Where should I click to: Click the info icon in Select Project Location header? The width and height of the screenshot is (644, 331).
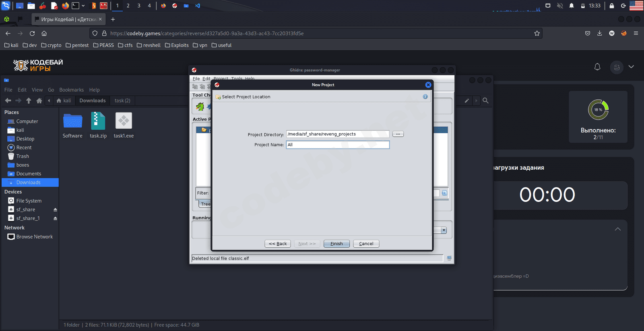pyautogui.click(x=425, y=97)
